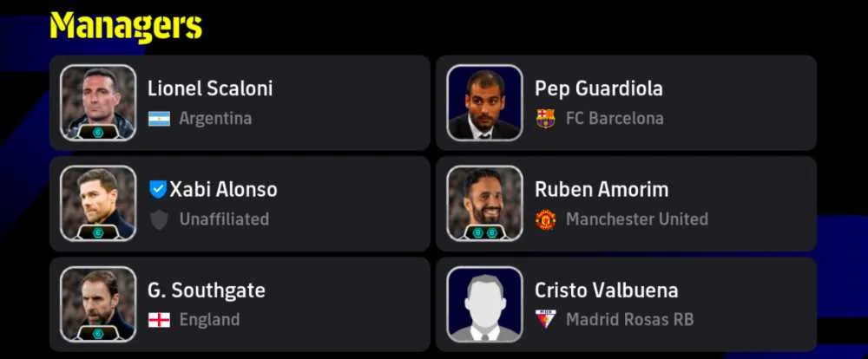Click the grey Unaffiliated shield icon

pyautogui.click(x=158, y=219)
